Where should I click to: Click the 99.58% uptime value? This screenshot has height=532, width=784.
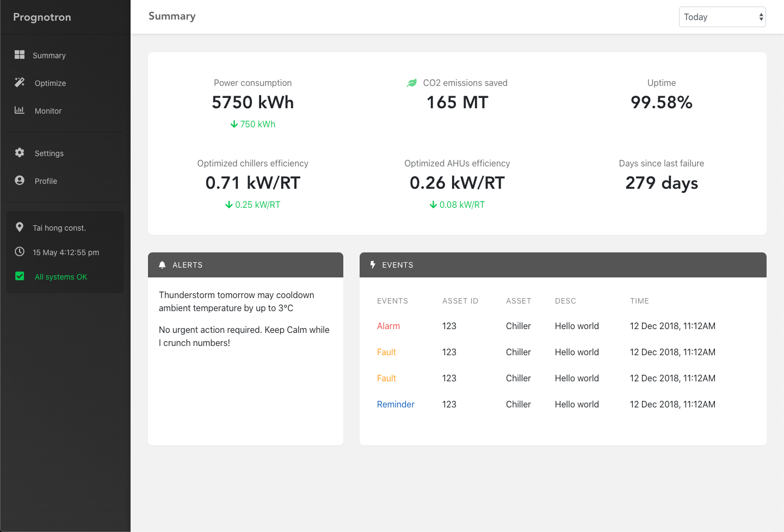tap(662, 102)
